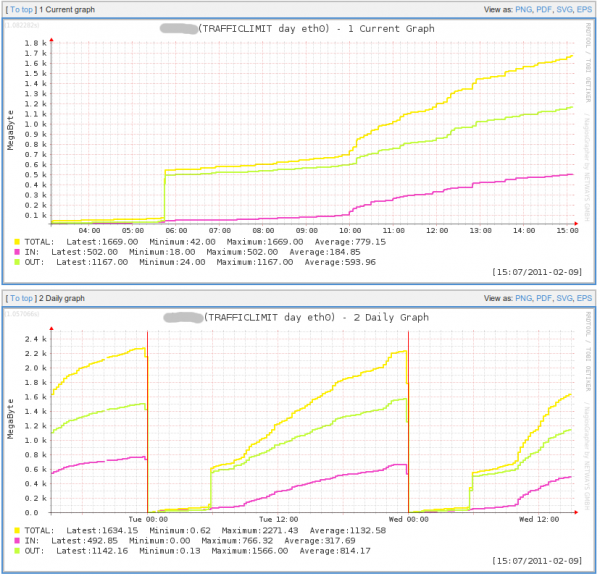Open PDF version of Current graph
This screenshot has width=600, height=576.
click(544, 9)
